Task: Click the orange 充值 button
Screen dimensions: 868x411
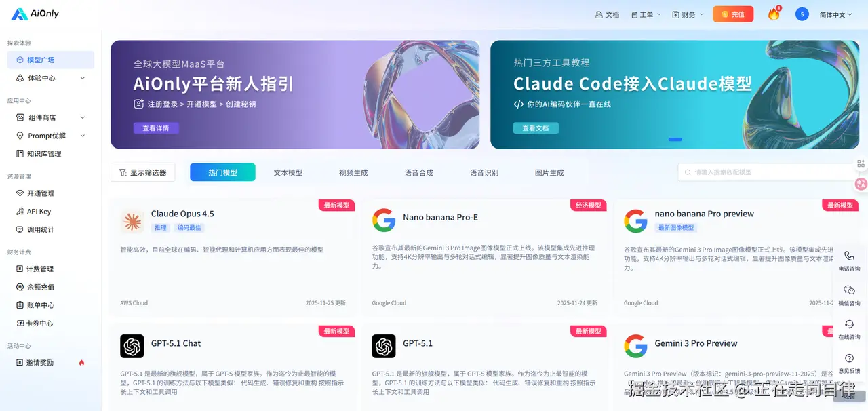Action: coord(733,14)
